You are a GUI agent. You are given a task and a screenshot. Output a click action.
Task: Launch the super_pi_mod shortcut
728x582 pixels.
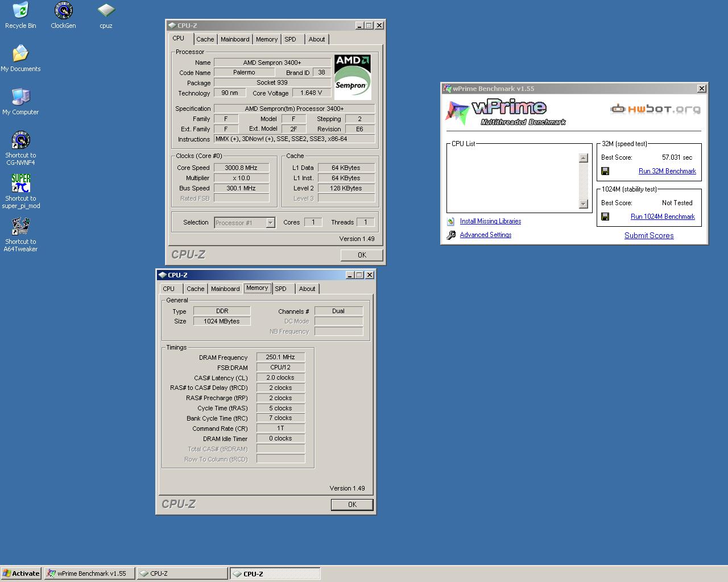(x=20, y=184)
